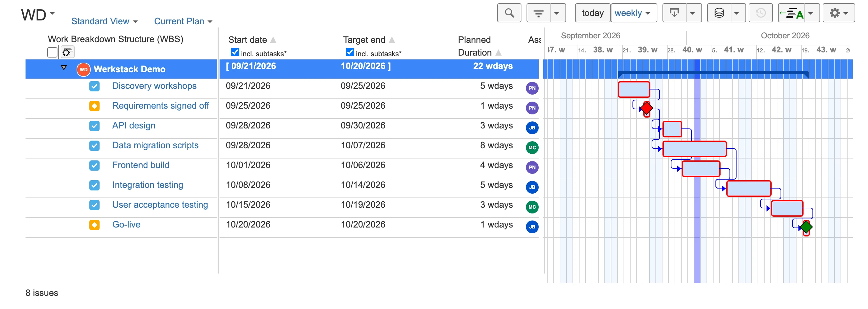The height and width of the screenshot is (309, 868).
Task: Click the MC avatar on Data migration scripts row
Action: (532, 148)
